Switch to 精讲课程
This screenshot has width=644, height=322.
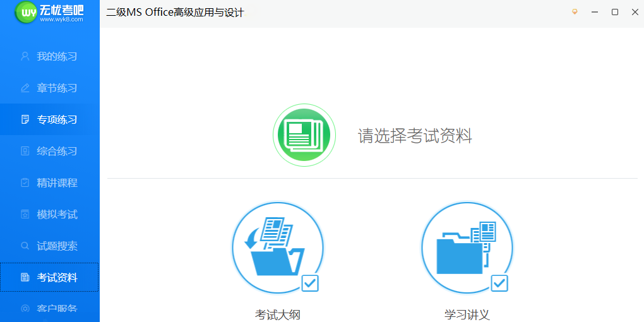click(50, 182)
